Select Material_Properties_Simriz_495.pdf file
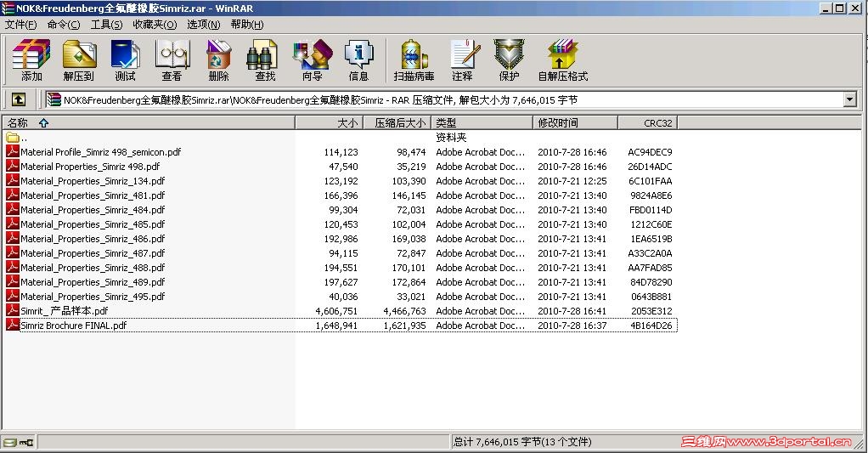The height and width of the screenshot is (453, 868). coord(93,297)
